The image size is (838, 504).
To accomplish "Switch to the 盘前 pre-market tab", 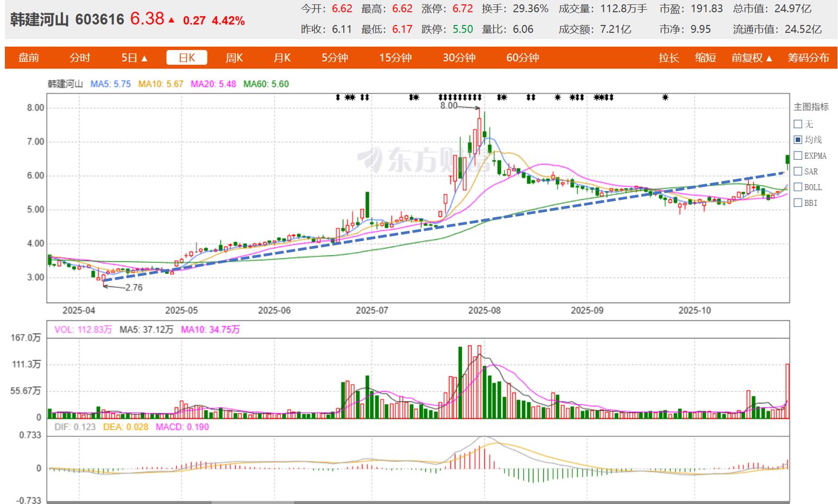I will (29, 58).
